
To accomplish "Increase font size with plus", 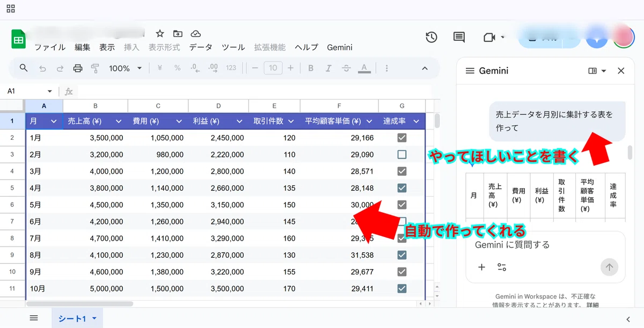I will (x=290, y=68).
